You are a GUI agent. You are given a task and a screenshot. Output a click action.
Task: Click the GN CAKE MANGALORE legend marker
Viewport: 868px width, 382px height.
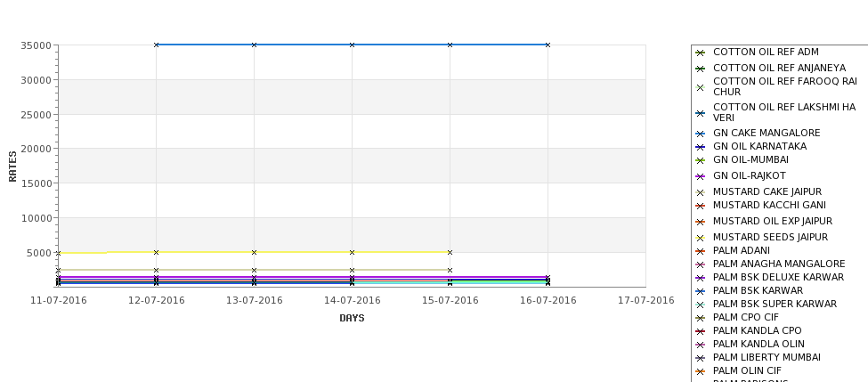(700, 134)
